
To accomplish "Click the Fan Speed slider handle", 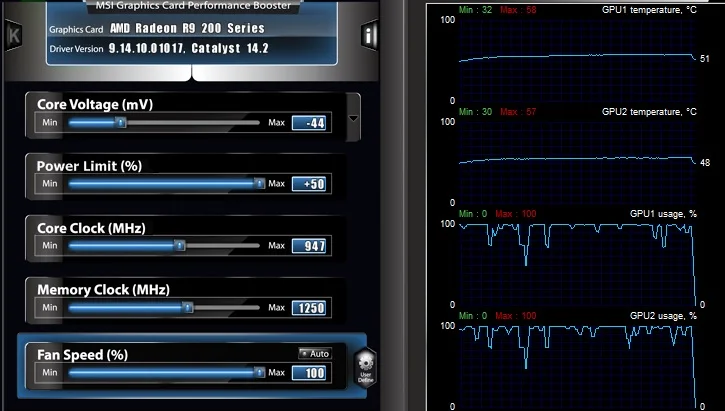I will [259, 372].
